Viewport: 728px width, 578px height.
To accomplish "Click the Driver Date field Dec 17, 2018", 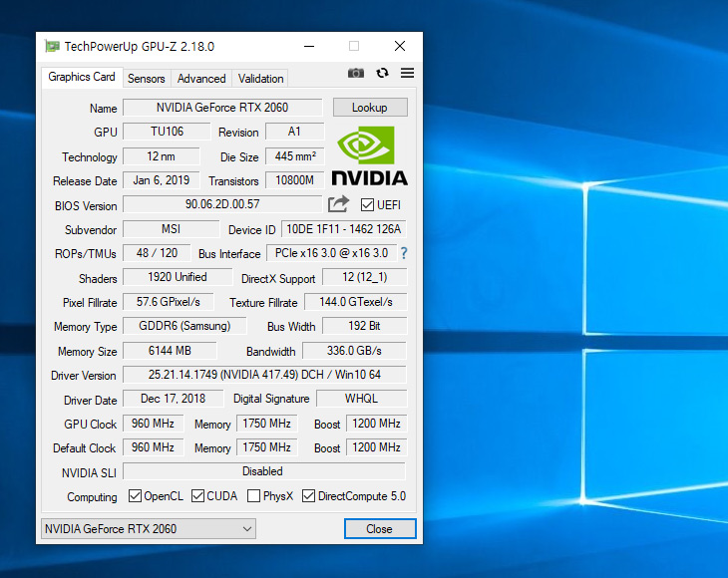I will (x=173, y=399).
